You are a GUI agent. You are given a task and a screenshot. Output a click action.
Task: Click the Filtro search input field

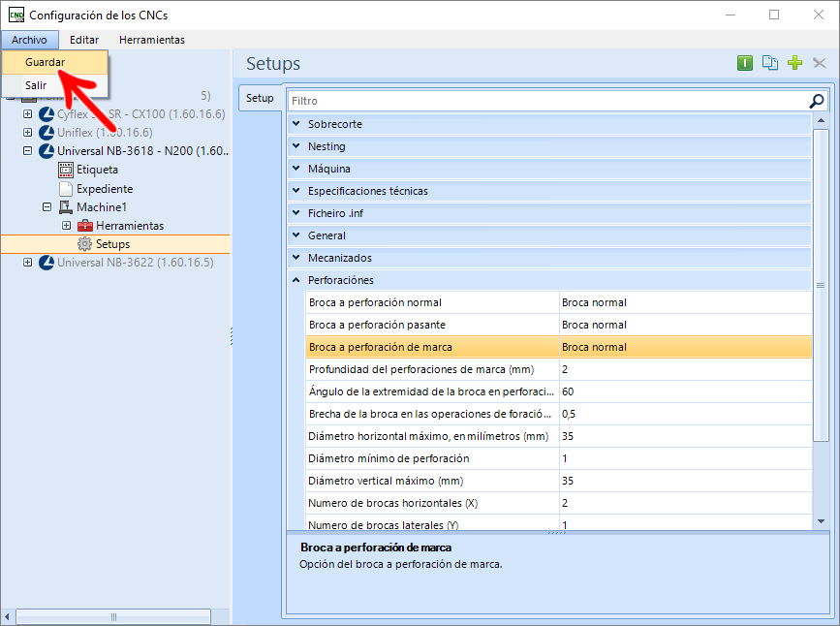548,101
